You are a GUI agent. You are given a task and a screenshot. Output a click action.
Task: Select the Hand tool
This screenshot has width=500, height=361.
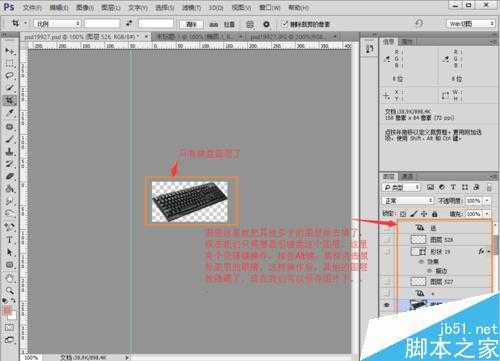click(9, 278)
